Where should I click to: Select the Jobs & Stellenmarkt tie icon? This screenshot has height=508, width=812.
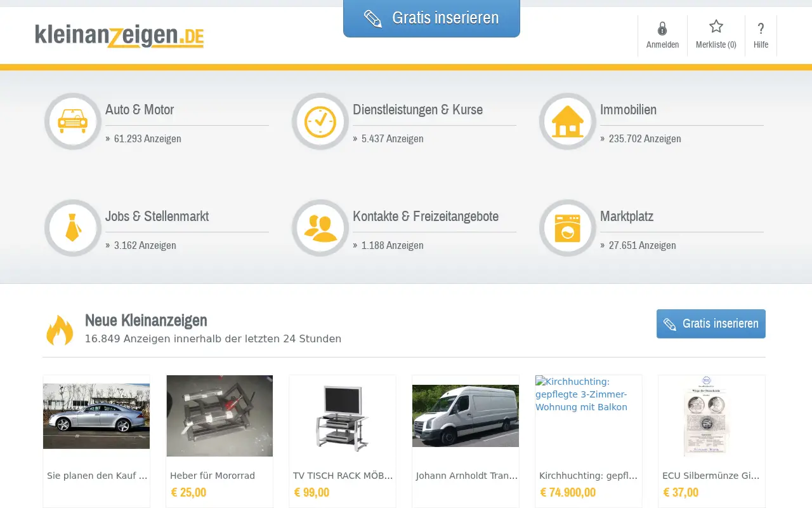(x=73, y=228)
